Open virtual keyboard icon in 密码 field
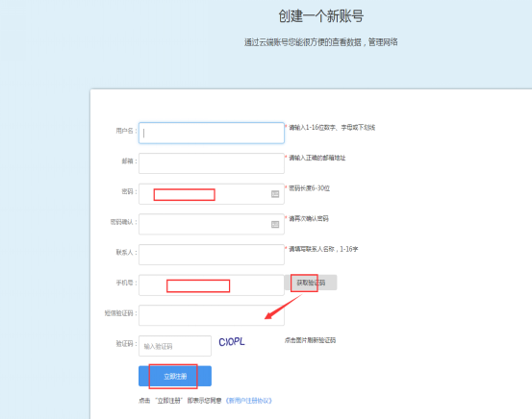This screenshot has height=420, width=532. [x=275, y=194]
